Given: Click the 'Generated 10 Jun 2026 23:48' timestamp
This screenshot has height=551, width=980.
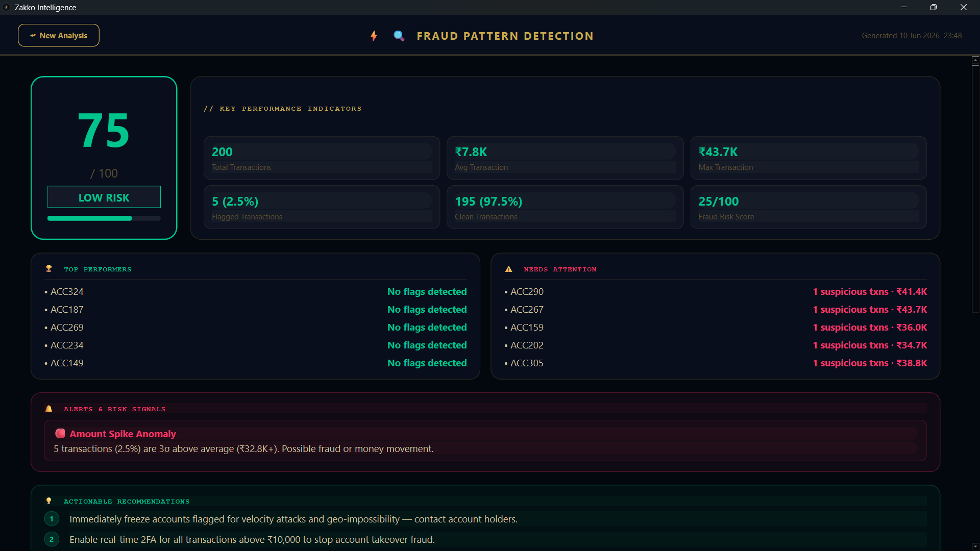Looking at the screenshot, I should pos(912,36).
